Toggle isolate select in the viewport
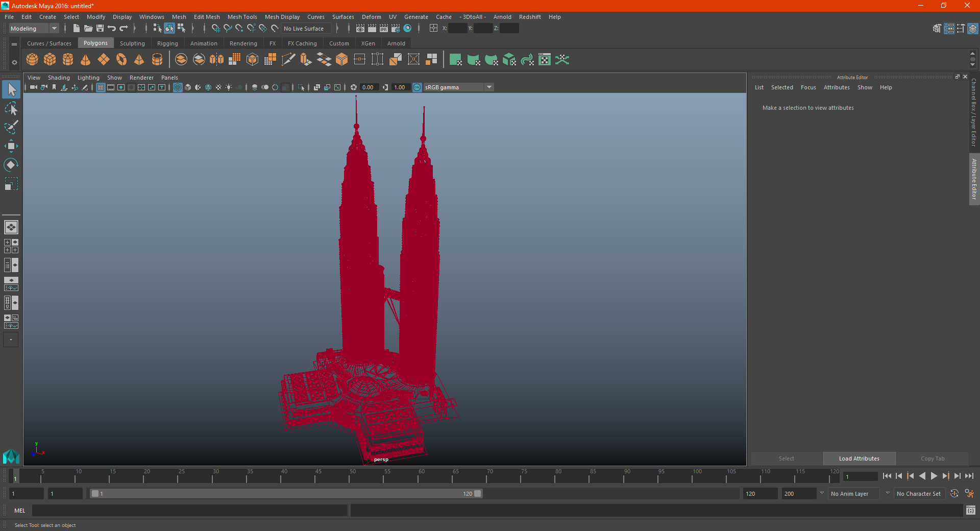This screenshot has width=980, height=531. pyautogui.click(x=301, y=87)
